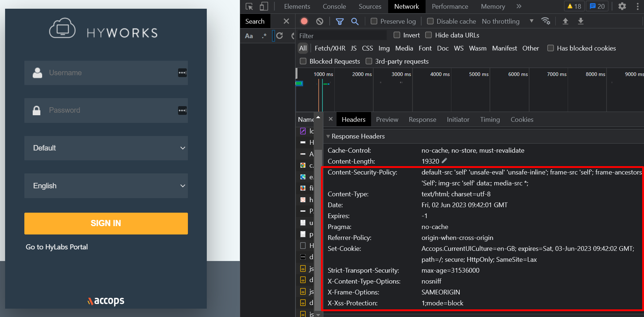Open the English language dropdown

tap(106, 186)
